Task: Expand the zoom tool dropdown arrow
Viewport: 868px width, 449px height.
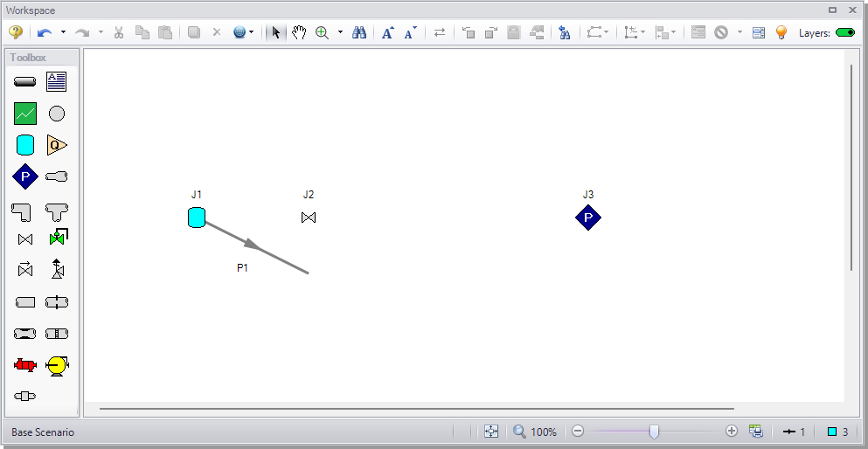Action: pyautogui.click(x=340, y=32)
